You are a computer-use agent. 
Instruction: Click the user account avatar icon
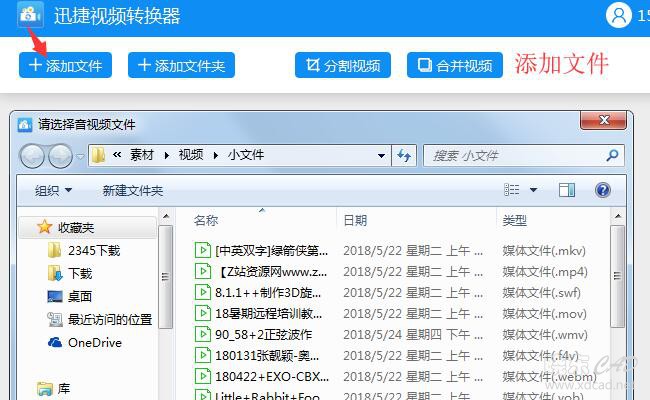point(618,15)
